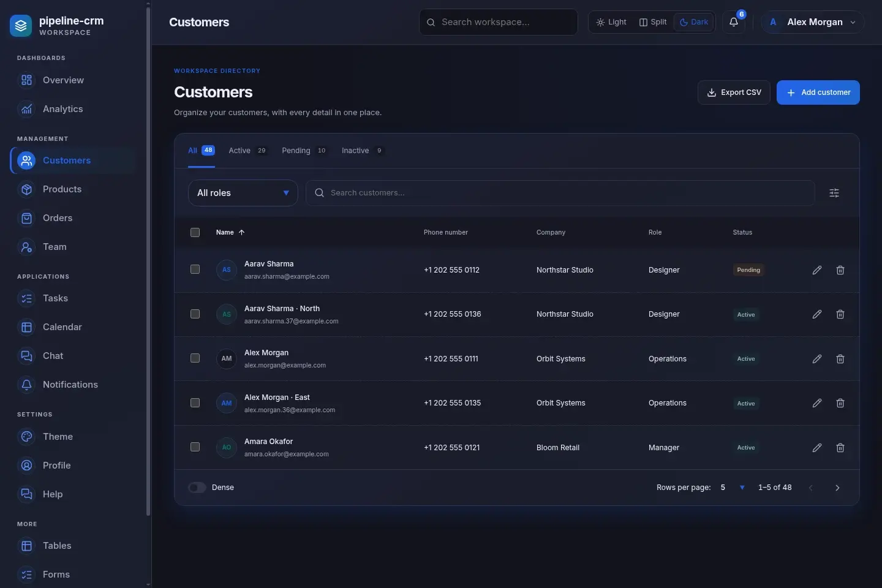Click the Search customers field
Viewport: 882px width, 588px height.
(560, 193)
